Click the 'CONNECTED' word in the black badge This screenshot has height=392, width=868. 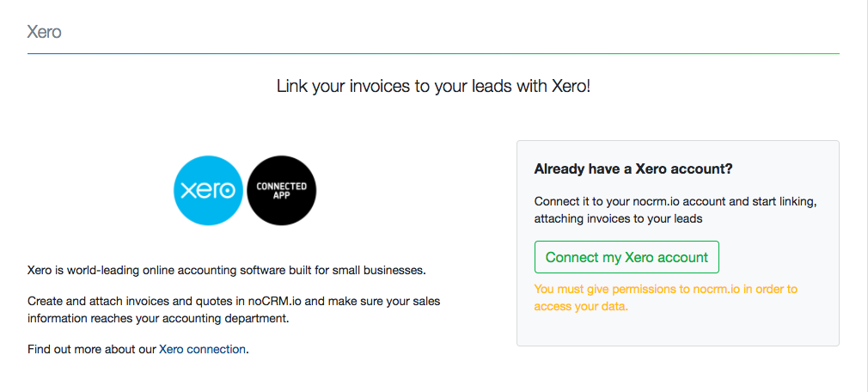point(282,186)
